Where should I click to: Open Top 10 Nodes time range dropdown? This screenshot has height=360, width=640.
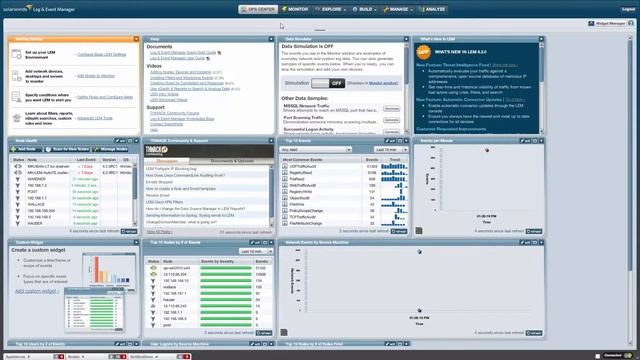click(x=256, y=251)
